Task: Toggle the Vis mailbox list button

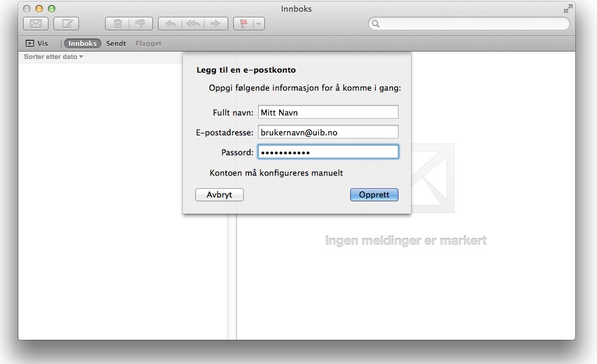Action: pos(37,43)
